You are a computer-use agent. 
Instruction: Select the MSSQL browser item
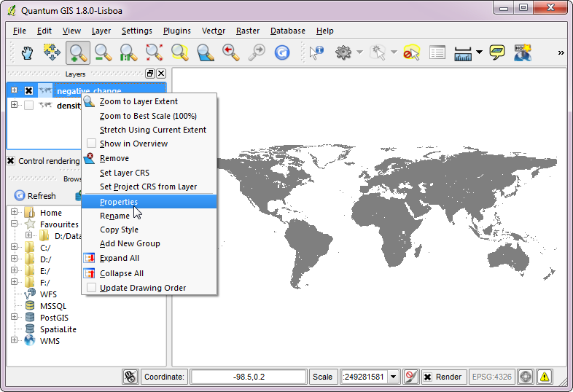(x=53, y=306)
